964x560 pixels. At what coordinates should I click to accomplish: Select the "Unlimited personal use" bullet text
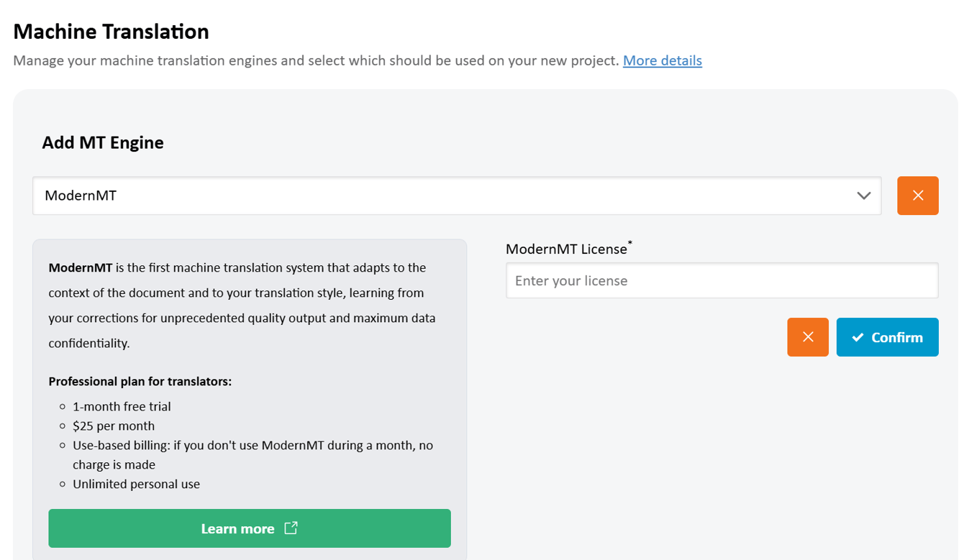point(136,484)
